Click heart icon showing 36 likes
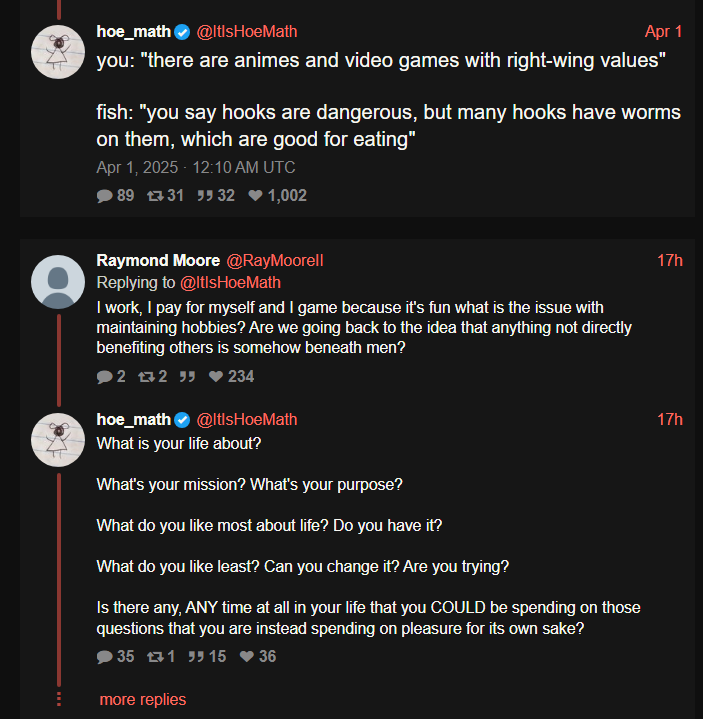Viewport: 703px width, 719px height. (247, 656)
